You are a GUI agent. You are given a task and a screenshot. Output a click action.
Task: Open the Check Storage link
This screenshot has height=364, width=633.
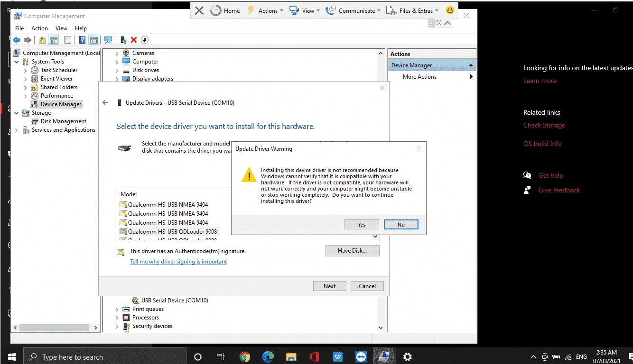click(544, 125)
